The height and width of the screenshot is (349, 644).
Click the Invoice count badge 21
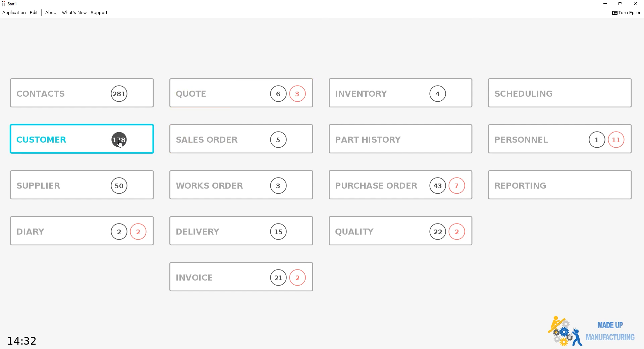point(278,278)
